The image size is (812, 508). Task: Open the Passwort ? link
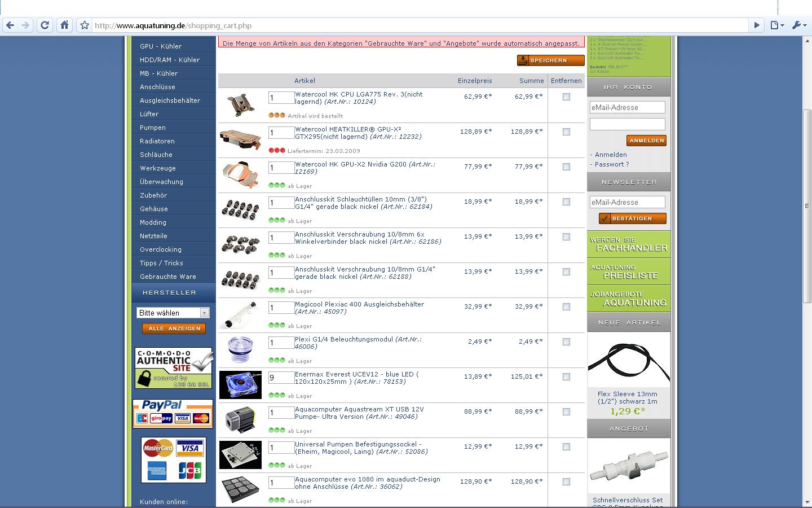pos(612,164)
